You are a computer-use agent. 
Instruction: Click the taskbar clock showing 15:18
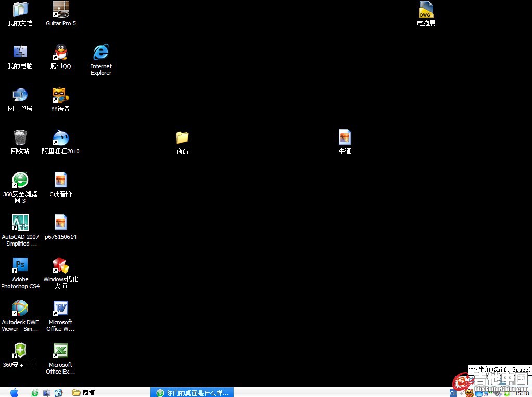(522, 393)
